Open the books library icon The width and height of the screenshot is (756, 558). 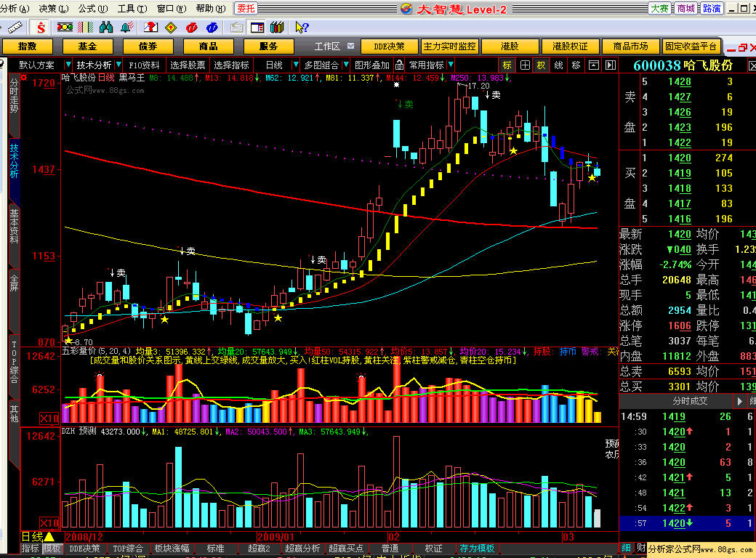tap(277, 28)
